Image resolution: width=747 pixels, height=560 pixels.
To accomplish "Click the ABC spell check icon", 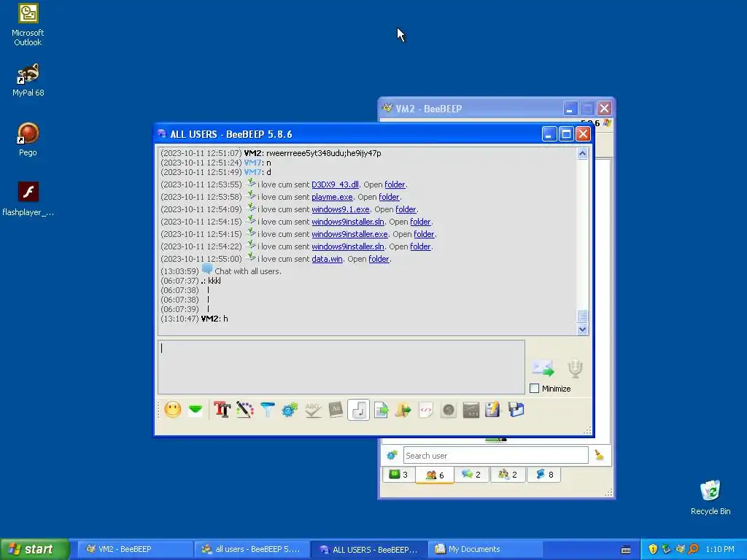I will (x=312, y=410).
